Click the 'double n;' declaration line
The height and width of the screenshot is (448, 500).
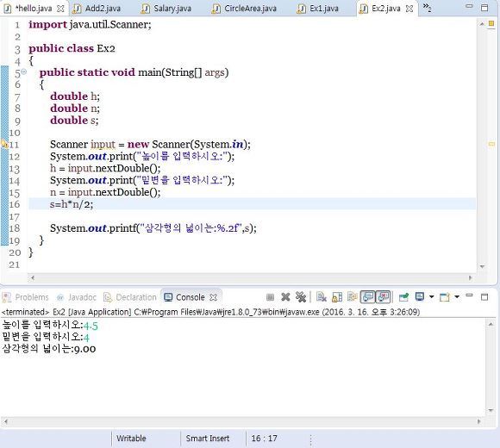coord(75,109)
